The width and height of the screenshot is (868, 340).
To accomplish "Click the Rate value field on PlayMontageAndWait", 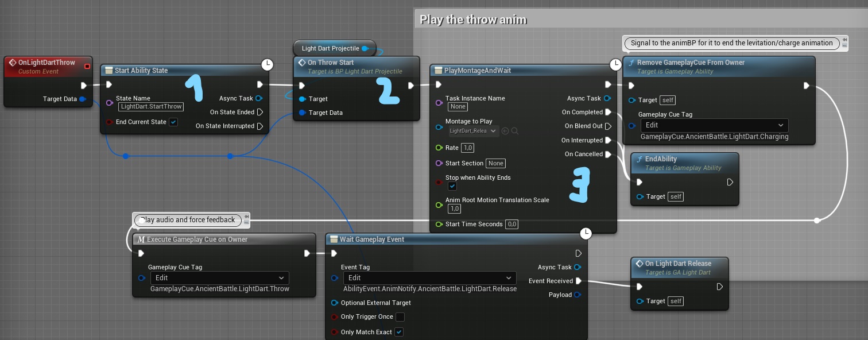I will (x=467, y=148).
